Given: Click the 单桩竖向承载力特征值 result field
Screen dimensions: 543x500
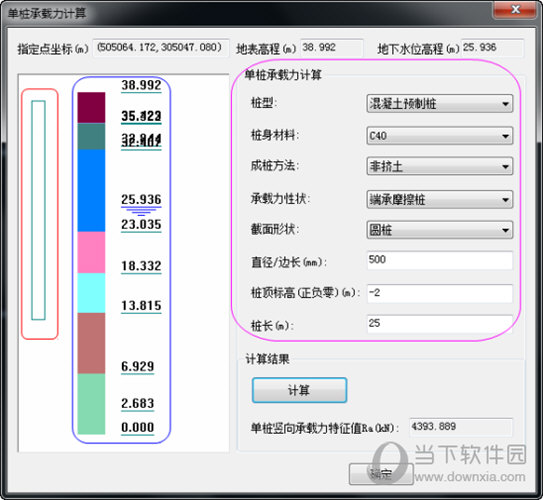Looking at the screenshot, I should tap(461, 427).
